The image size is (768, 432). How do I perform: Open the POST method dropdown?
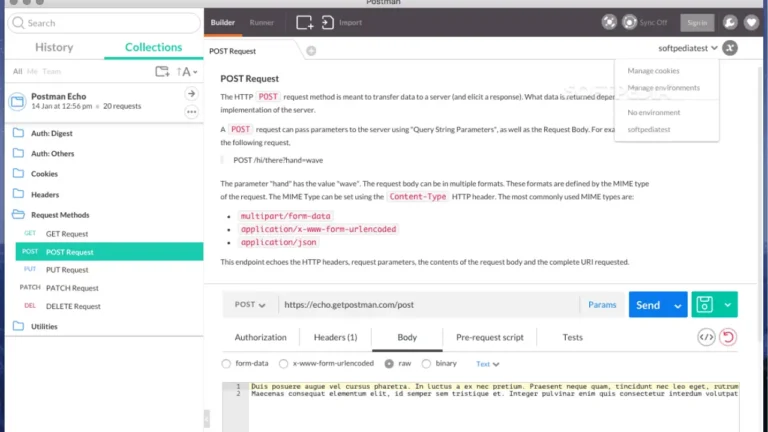coord(250,305)
